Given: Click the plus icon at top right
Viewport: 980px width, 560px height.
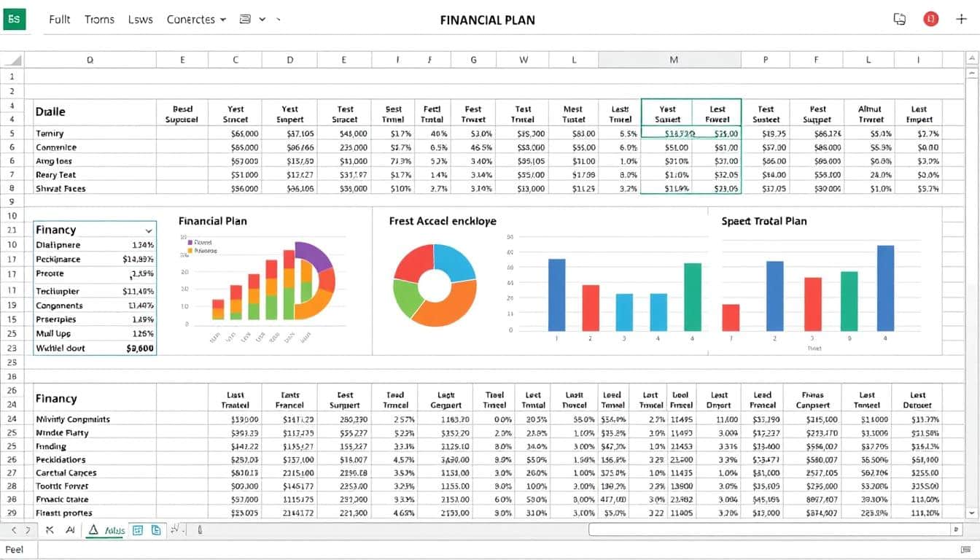Looking at the screenshot, I should point(962,20).
